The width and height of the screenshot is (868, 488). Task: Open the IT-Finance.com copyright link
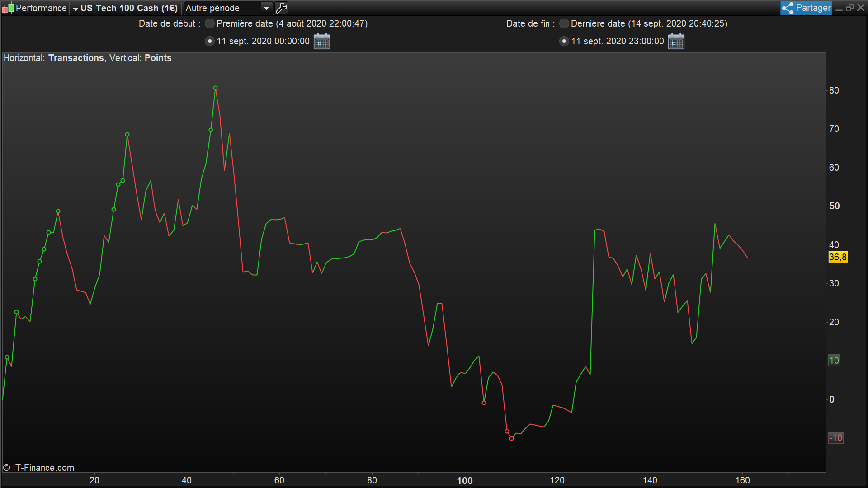38,468
